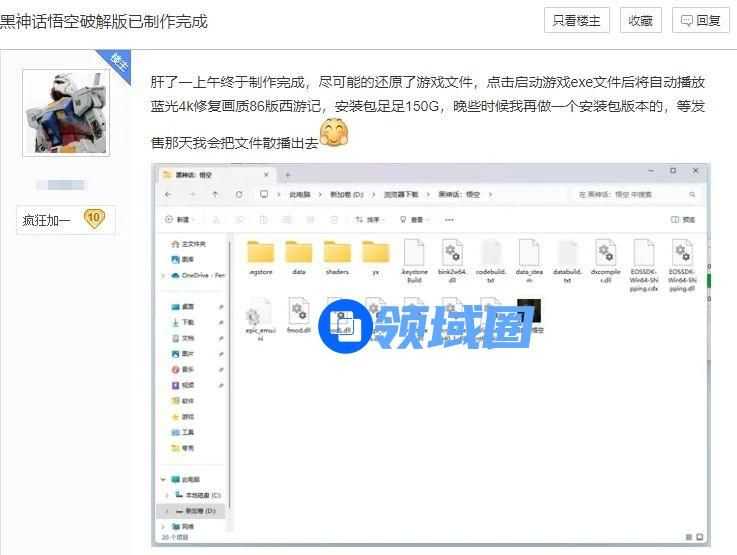Click the 收藏 button
The height and width of the screenshot is (555, 737).
(640, 20)
